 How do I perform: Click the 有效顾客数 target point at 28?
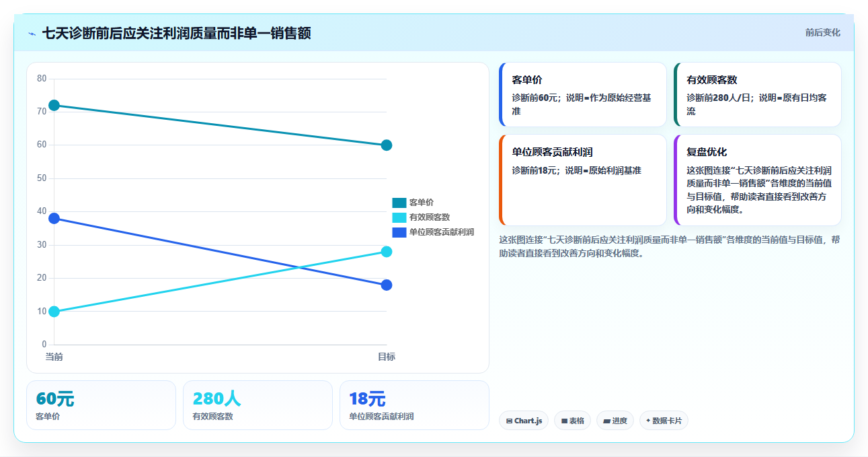coord(387,252)
